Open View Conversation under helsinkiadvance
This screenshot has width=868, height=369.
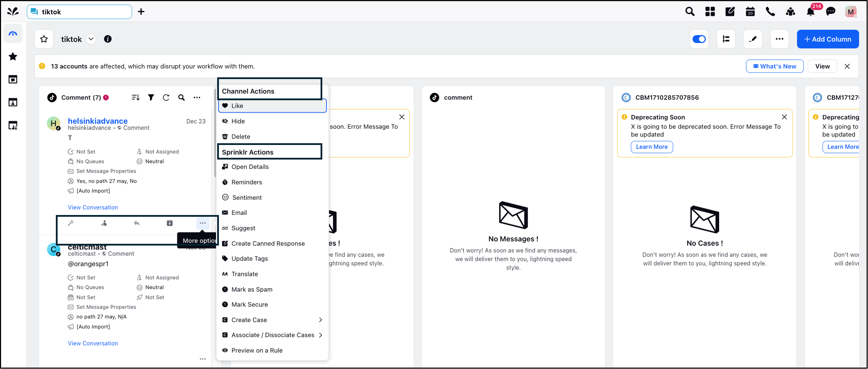pyautogui.click(x=93, y=207)
